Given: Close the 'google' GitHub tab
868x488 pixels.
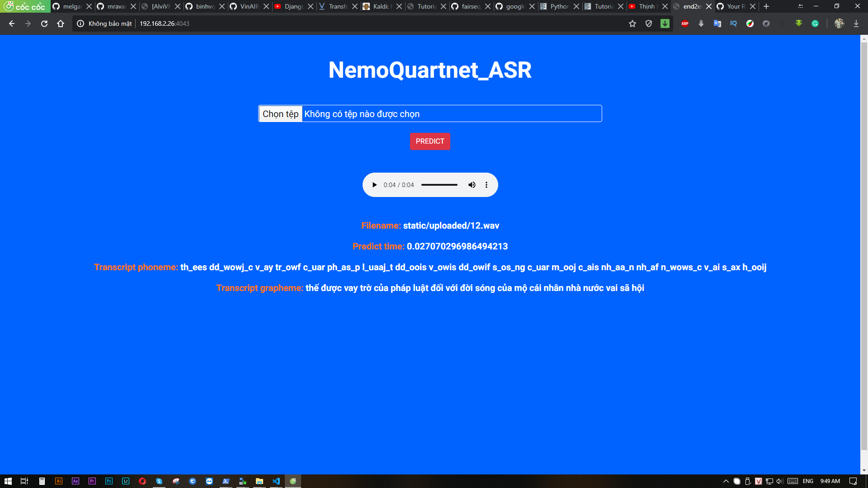Looking at the screenshot, I should 532,6.
